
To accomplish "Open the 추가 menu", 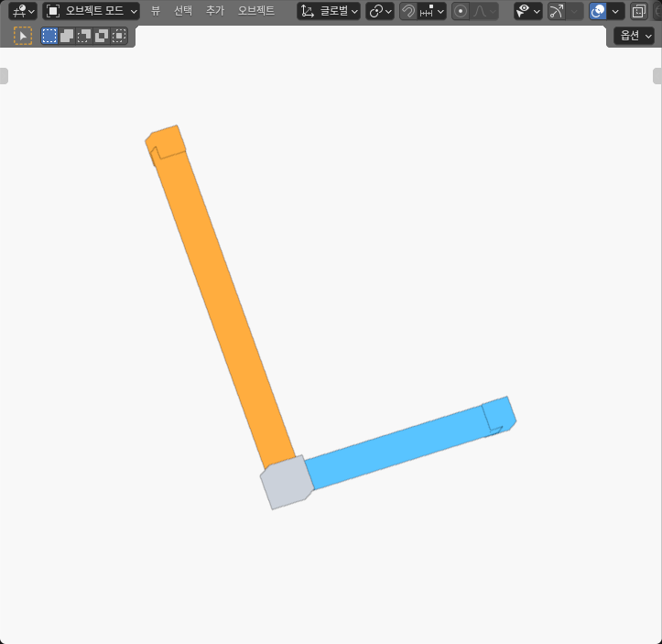I will (x=215, y=11).
